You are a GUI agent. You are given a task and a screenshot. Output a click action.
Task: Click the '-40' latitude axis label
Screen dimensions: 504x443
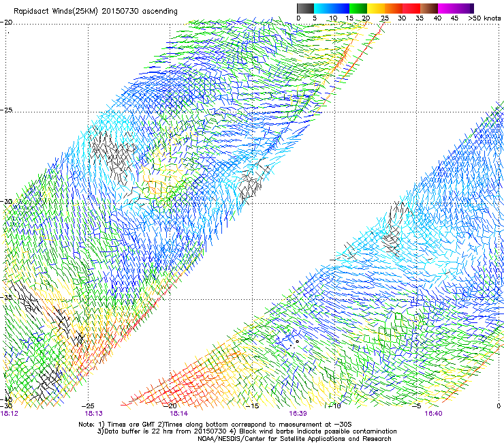coord(6,400)
